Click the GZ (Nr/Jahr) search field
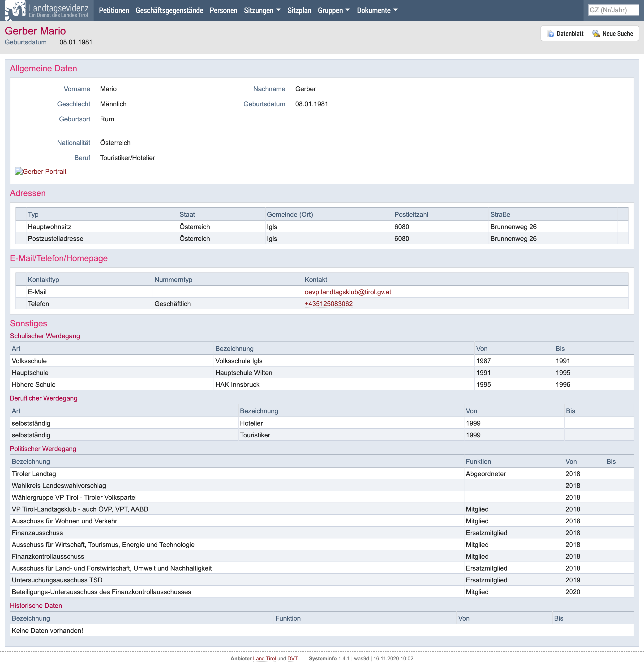Viewport: 644px width, 665px height. (x=613, y=10)
